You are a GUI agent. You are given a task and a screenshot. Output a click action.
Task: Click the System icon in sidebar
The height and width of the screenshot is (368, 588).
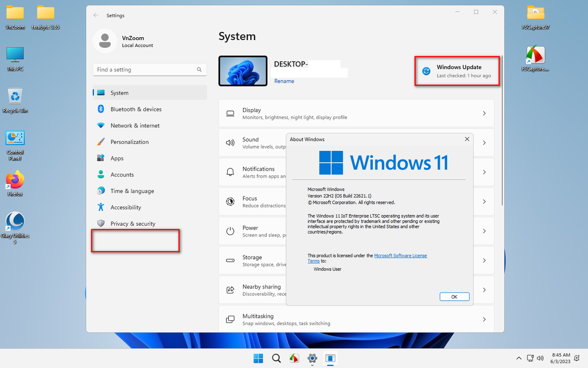pyautogui.click(x=101, y=93)
